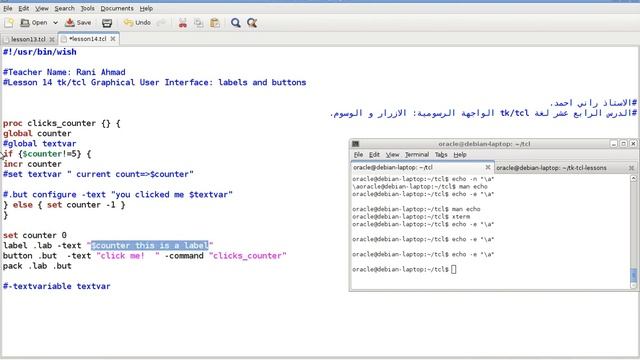640x360 pixels.
Task: Close the lesson13.tcl tab
Action: tap(52, 39)
